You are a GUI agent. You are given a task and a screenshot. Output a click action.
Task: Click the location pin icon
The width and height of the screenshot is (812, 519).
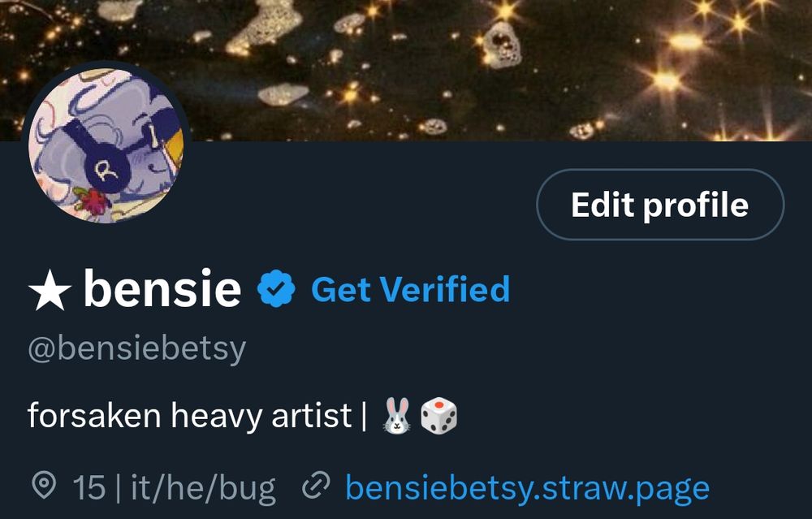[x=44, y=486]
